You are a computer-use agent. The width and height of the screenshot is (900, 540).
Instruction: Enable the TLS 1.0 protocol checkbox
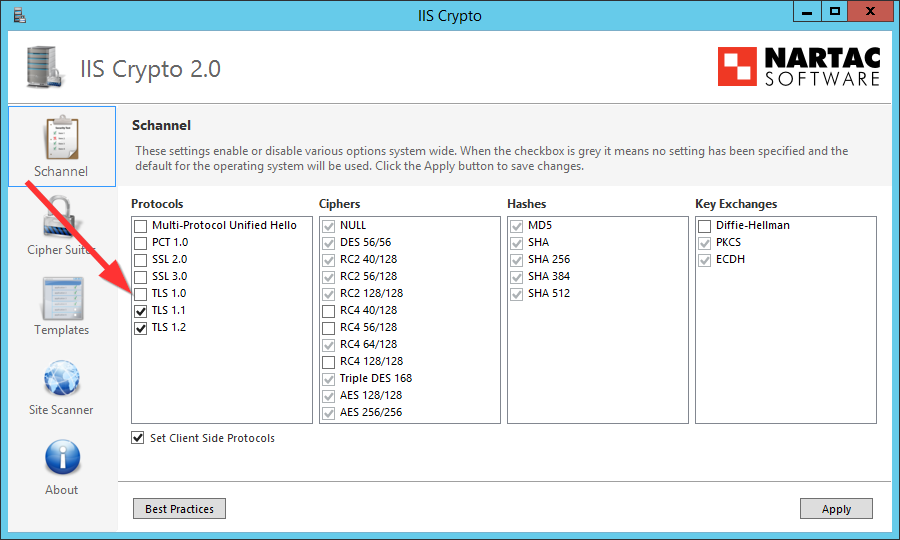pyautogui.click(x=141, y=294)
